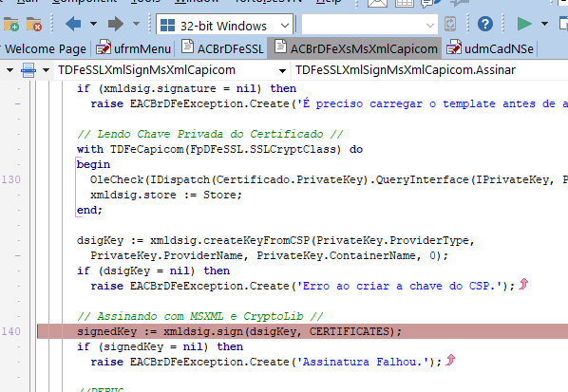Switch to the ACBrDFeSSL tab

point(222,48)
